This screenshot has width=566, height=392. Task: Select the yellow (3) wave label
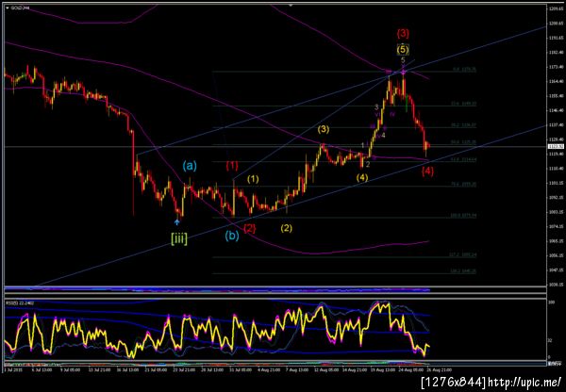(x=324, y=129)
